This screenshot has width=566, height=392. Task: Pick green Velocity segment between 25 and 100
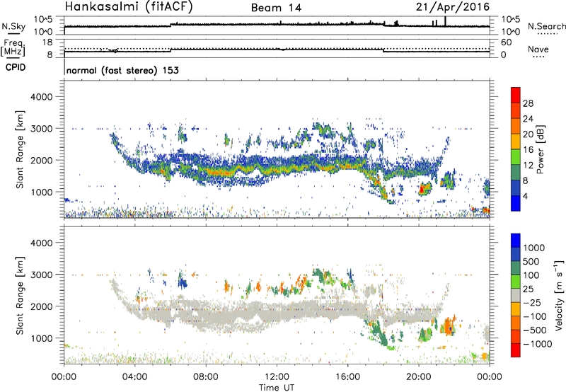click(x=516, y=282)
